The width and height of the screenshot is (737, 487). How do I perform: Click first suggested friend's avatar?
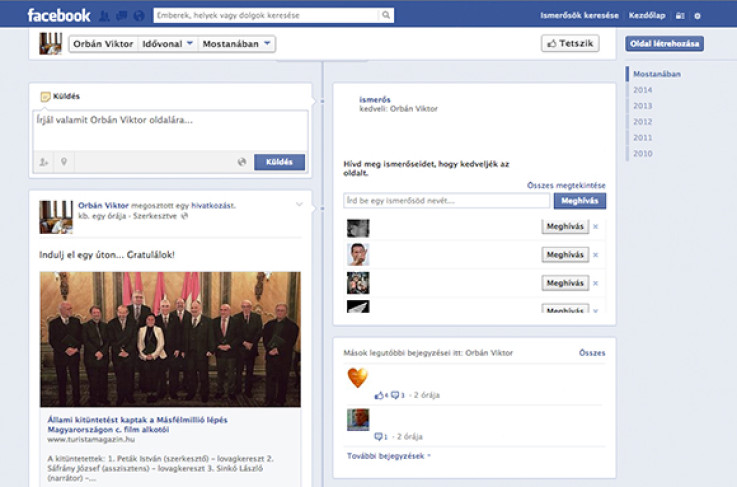click(358, 228)
